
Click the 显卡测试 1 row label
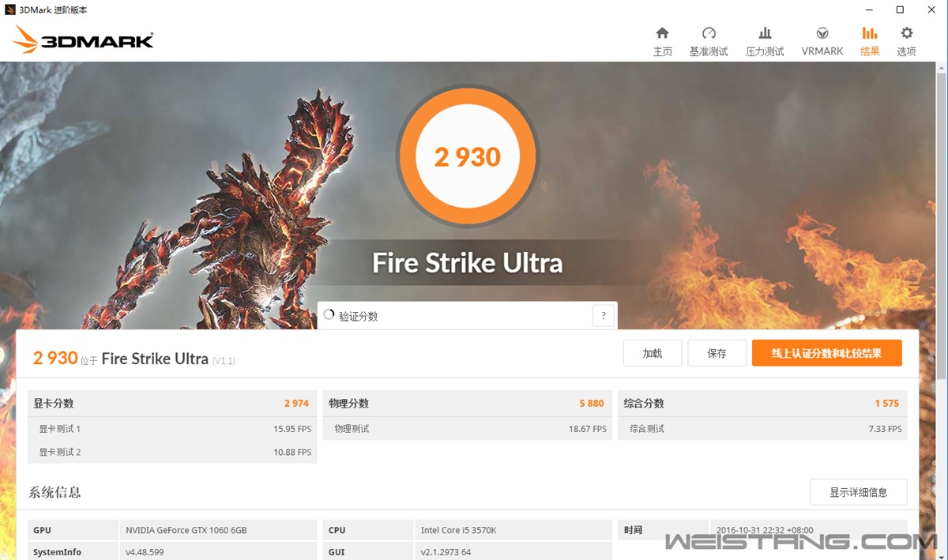60,429
